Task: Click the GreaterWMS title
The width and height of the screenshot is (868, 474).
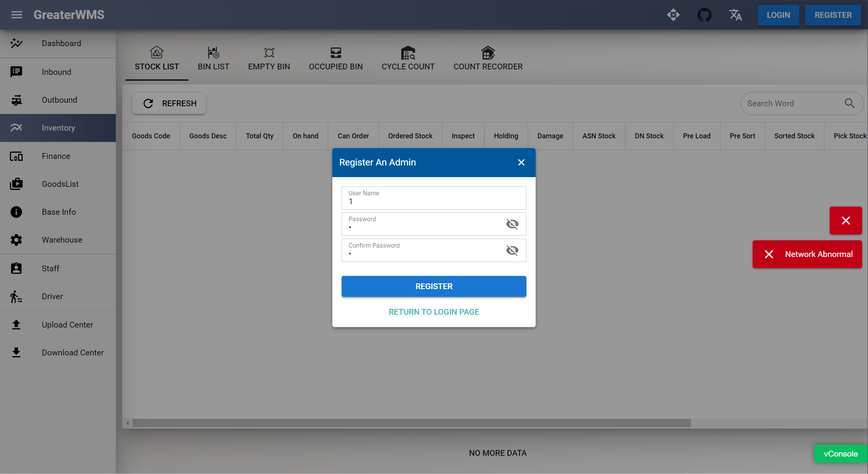Action: coord(69,15)
